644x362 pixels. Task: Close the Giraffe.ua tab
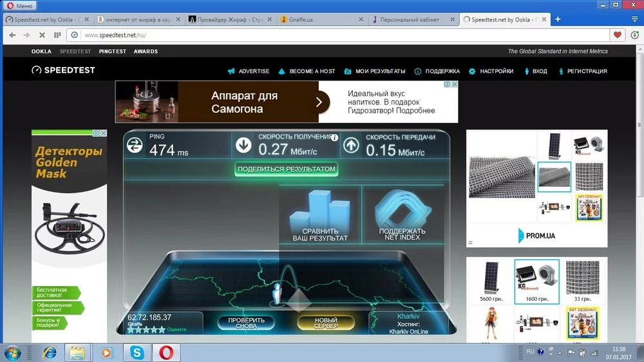coord(361,19)
